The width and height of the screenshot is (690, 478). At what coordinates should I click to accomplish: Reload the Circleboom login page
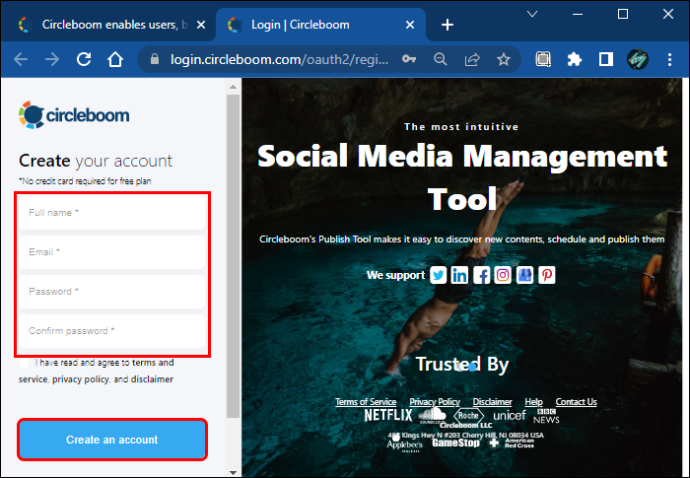point(84,59)
